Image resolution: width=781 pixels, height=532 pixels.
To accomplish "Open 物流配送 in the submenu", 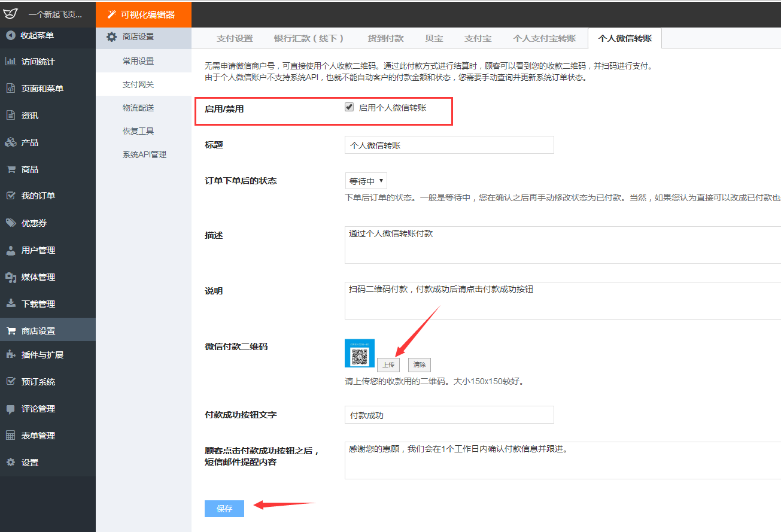I will [138, 108].
